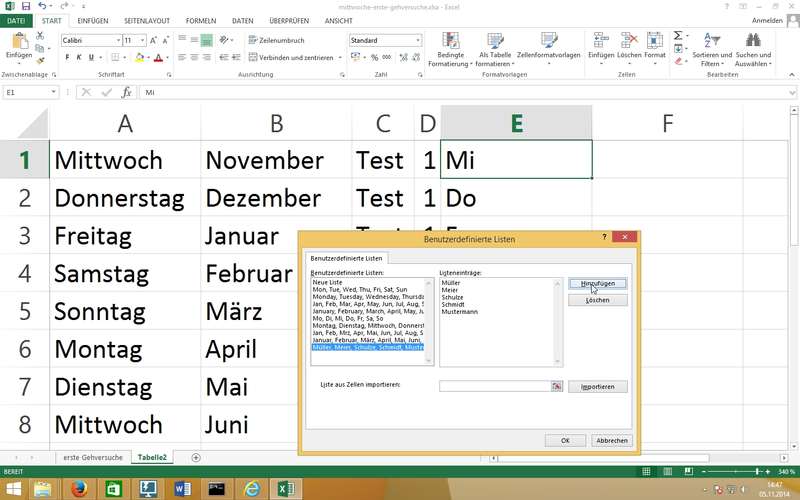This screenshot has height=500, width=800.
Task: Click the fx insert function icon
Action: coord(126,92)
